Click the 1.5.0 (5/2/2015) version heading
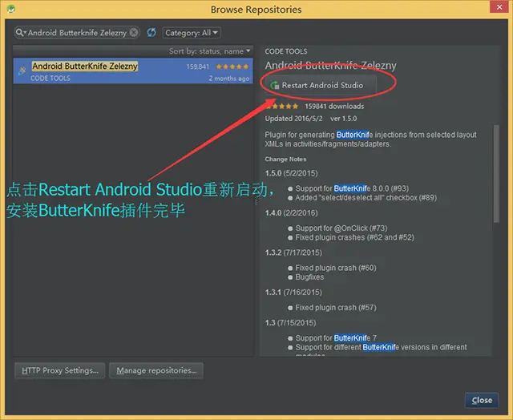 click(291, 173)
